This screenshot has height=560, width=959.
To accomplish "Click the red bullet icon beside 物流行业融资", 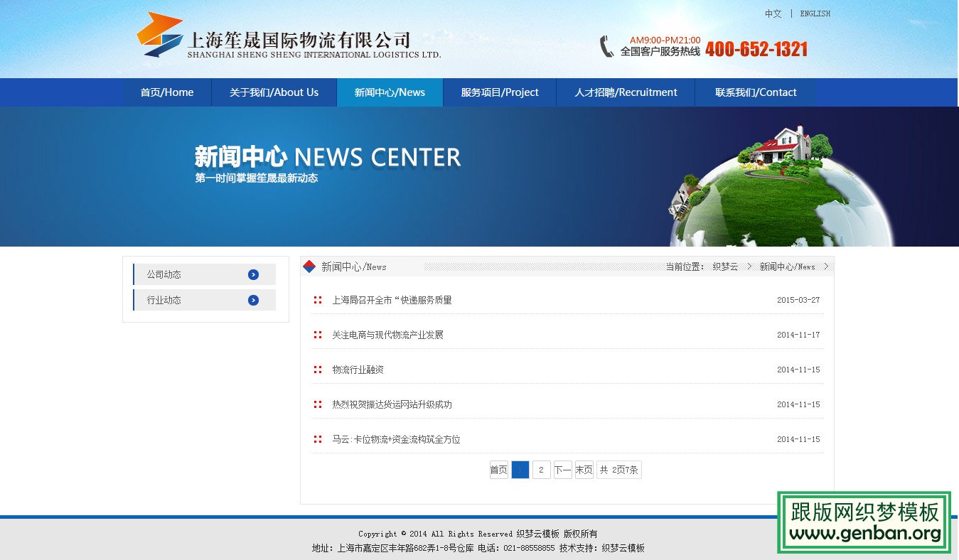I will tap(317, 369).
